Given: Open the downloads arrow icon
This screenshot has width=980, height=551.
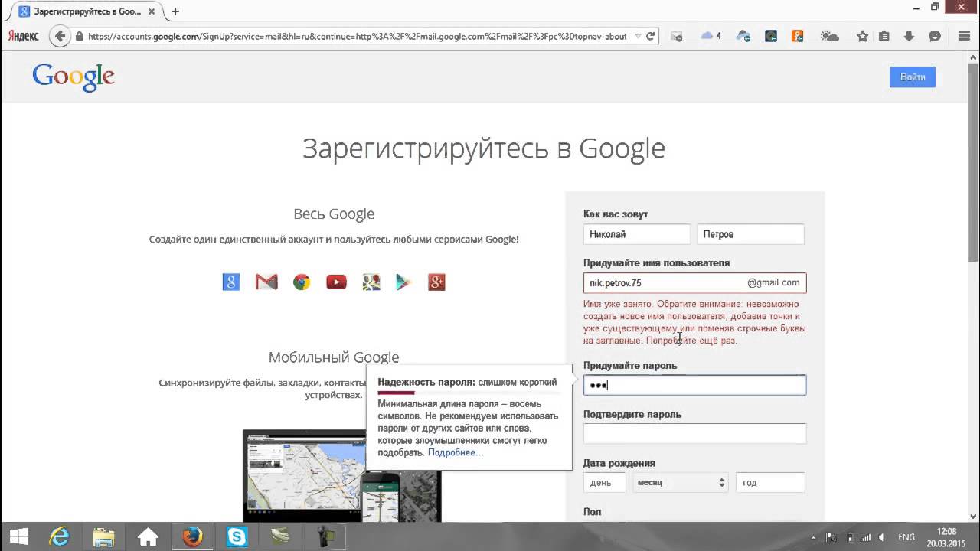Looking at the screenshot, I should [x=909, y=36].
